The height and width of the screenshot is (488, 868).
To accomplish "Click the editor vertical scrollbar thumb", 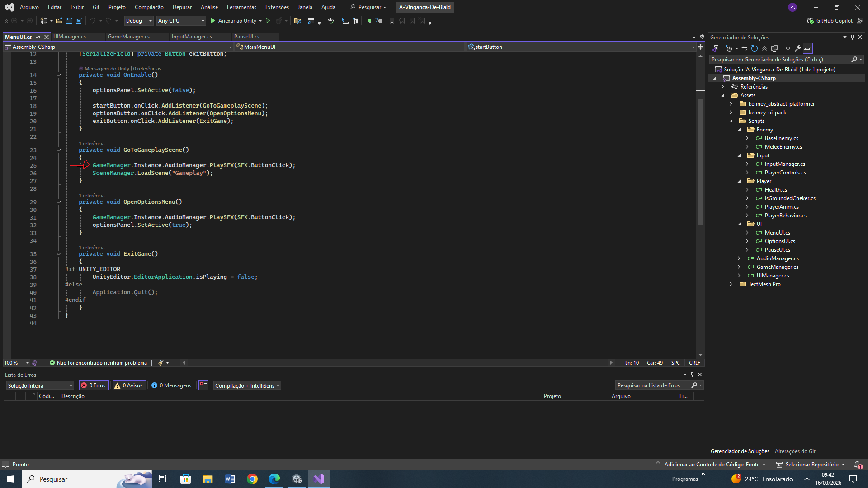I will (x=700, y=163).
